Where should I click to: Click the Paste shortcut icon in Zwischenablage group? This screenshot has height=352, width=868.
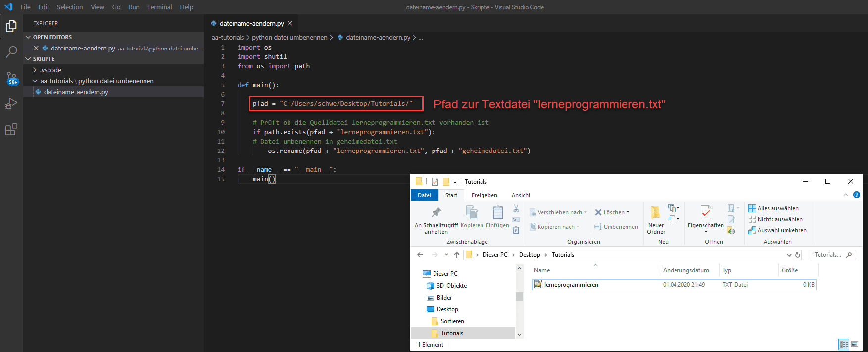click(516, 230)
